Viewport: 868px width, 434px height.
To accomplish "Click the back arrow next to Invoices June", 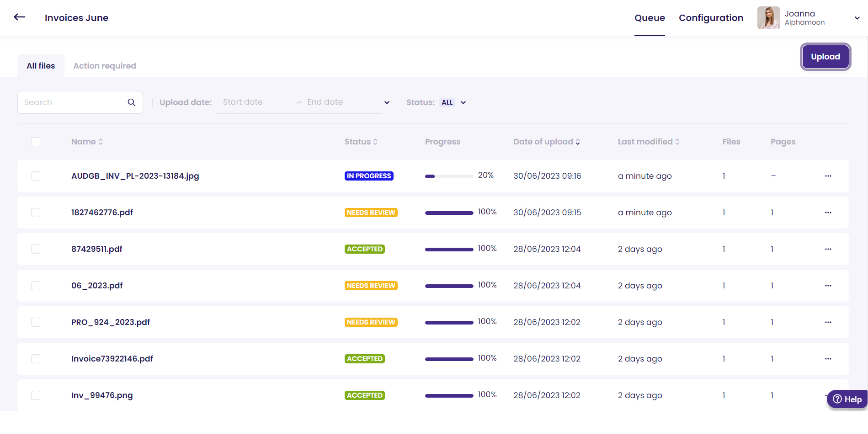I will pos(19,17).
